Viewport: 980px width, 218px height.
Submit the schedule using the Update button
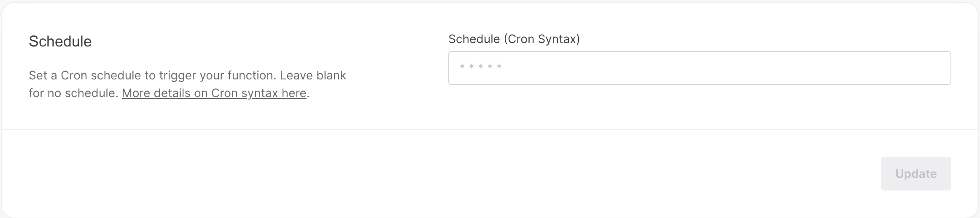pos(915,174)
